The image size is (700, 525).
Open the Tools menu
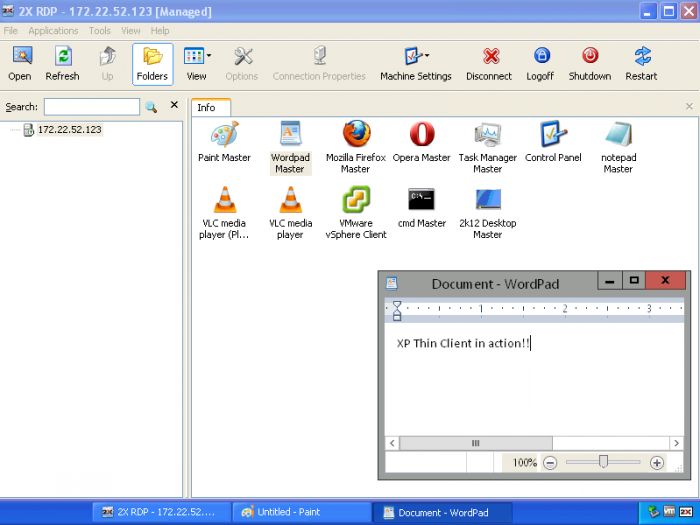click(100, 31)
